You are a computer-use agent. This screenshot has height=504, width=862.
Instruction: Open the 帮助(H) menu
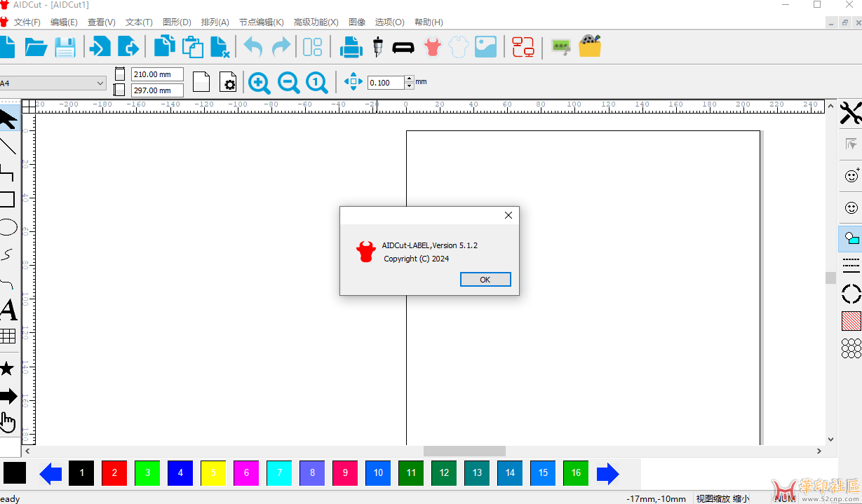pos(429,22)
